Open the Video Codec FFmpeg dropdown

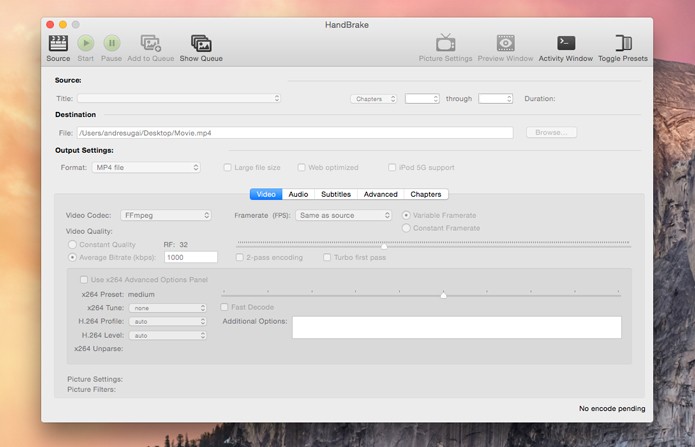(166, 215)
